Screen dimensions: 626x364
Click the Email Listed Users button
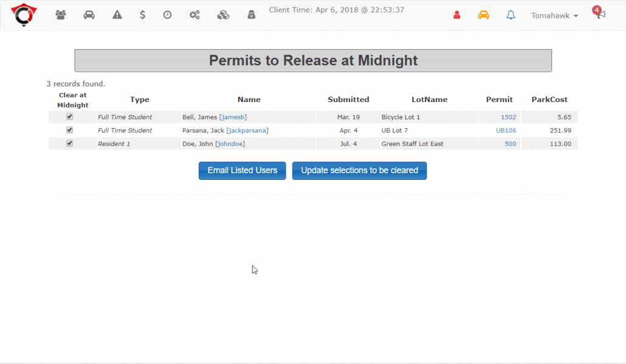coord(242,170)
